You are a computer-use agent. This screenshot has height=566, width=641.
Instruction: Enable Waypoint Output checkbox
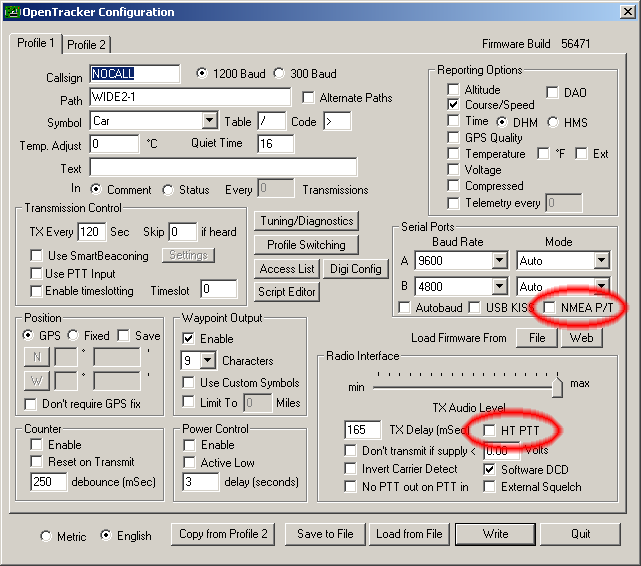[x=188, y=338]
